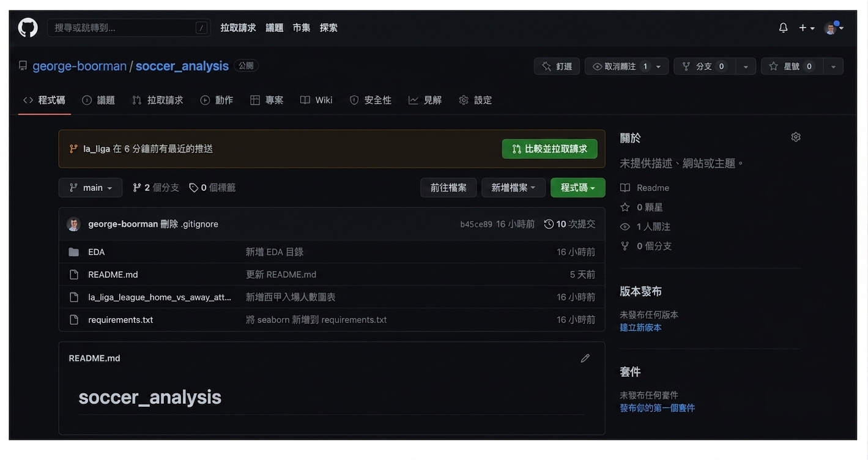Edit README with the pencil icon

[585, 358]
